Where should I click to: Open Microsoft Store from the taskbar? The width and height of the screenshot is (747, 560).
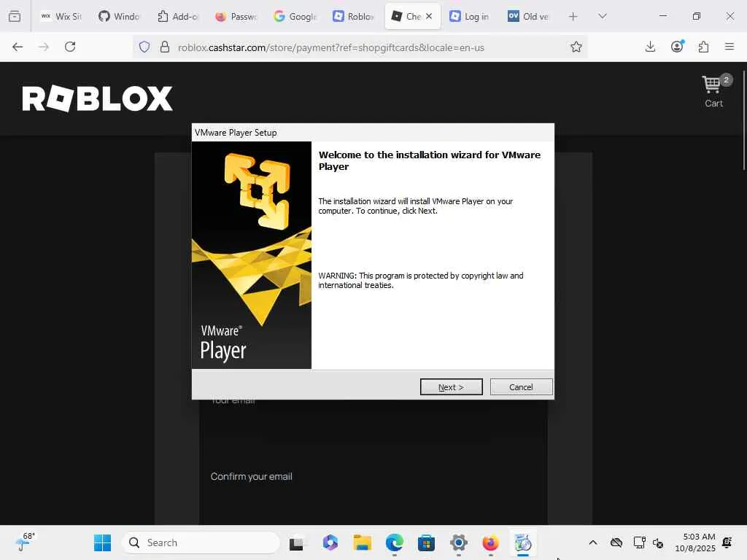[x=426, y=542]
